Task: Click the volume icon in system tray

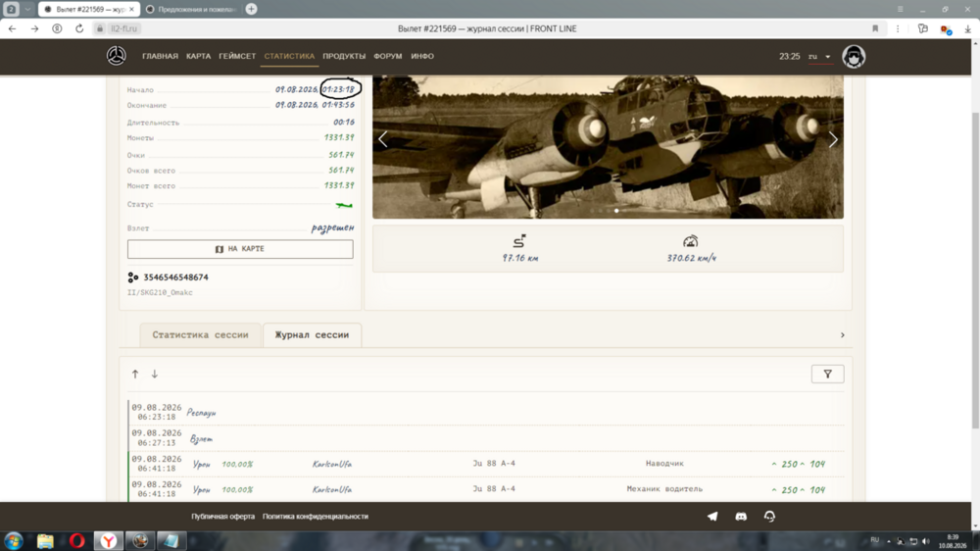Action: pos(926,541)
